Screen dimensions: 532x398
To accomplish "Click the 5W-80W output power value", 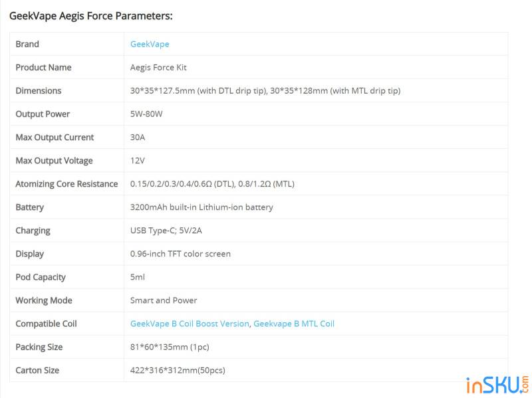I will click(x=146, y=114).
